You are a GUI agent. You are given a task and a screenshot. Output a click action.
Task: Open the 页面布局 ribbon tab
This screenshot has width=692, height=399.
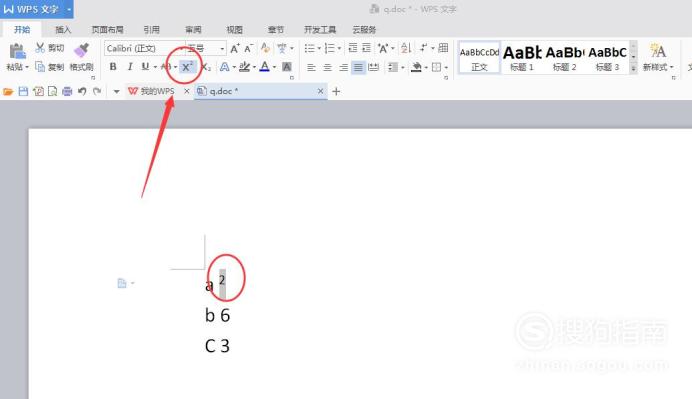[107, 30]
